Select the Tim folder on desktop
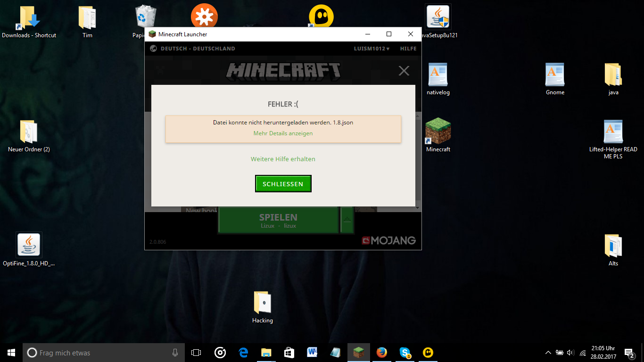Image resolution: width=644 pixels, height=362 pixels. pos(87,22)
